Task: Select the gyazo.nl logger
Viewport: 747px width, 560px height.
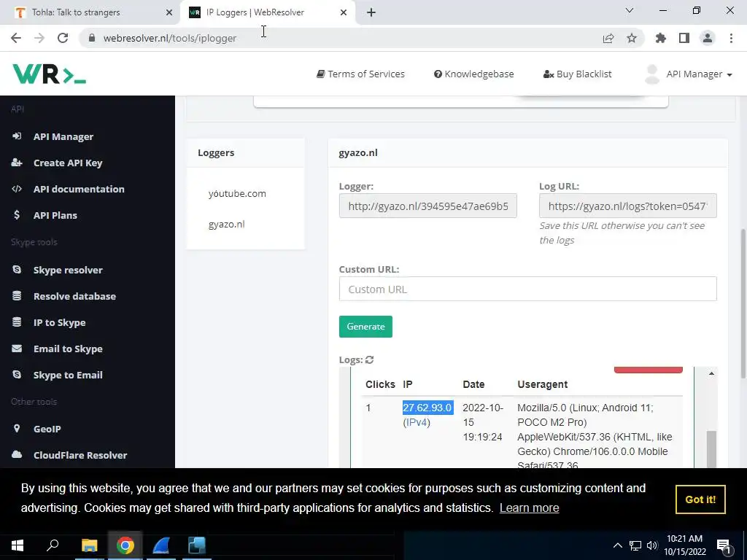Action: 226,224
